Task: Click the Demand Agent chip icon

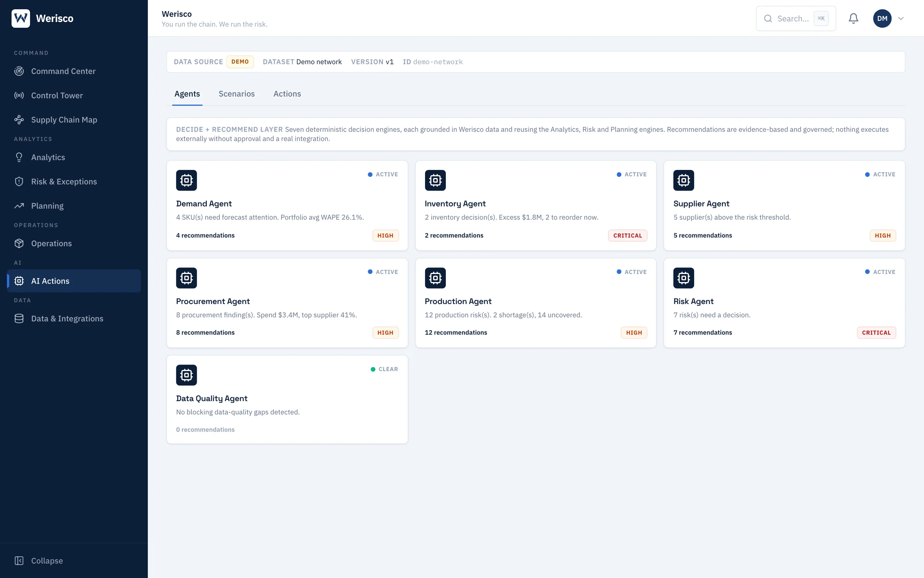Action: point(186,180)
